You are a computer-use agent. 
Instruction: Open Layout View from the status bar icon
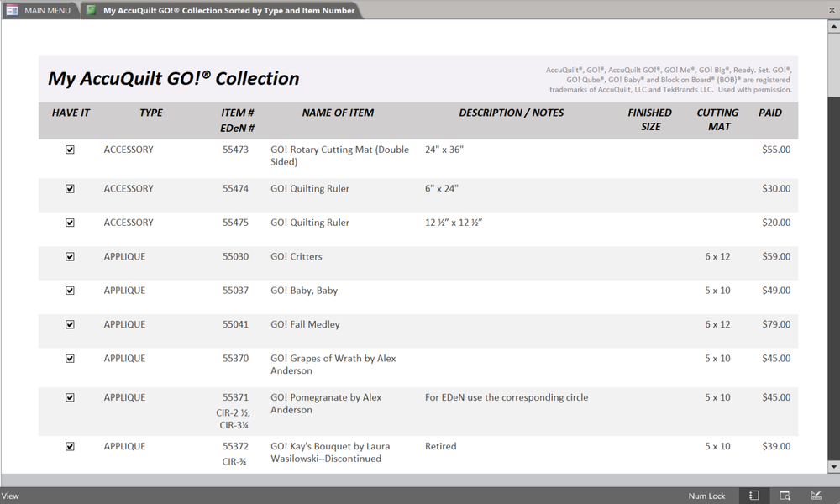tap(816, 496)
